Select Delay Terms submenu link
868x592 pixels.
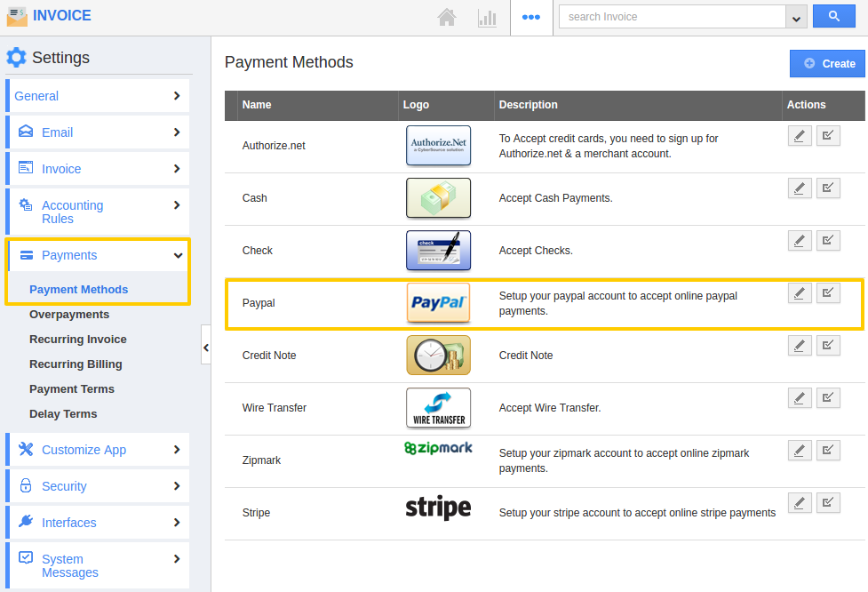[x=63, y=414]
